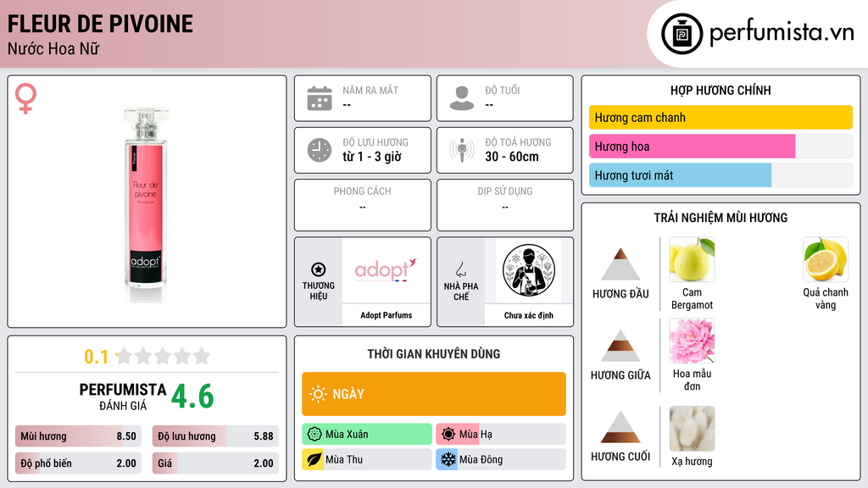
Task: Click the green 4.6 Perfumista score
Action: [192, 396]
